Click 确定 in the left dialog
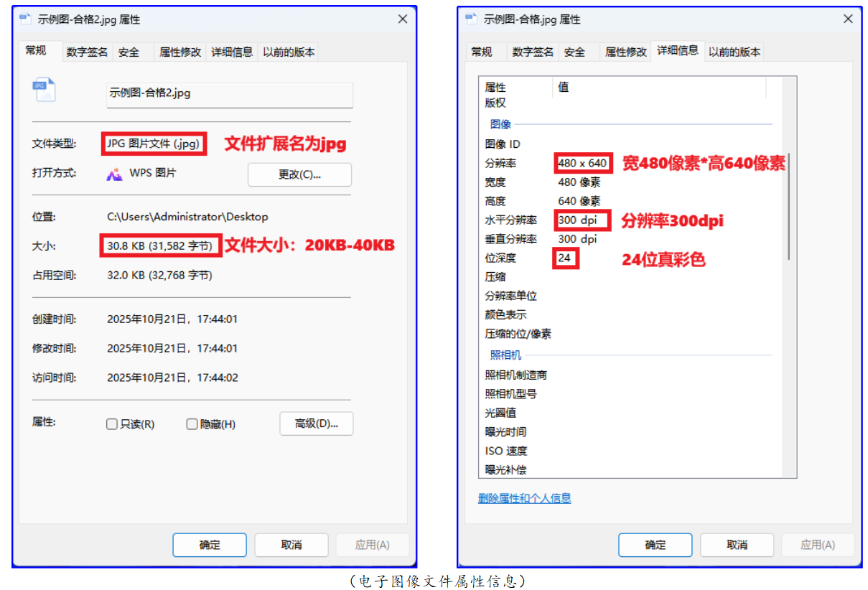 tap(210, 545)
